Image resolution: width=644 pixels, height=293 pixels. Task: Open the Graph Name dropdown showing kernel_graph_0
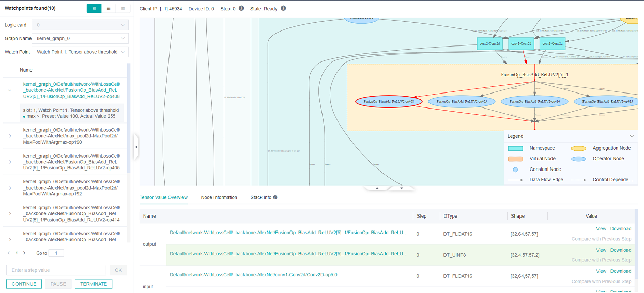(x=80, y=38)
